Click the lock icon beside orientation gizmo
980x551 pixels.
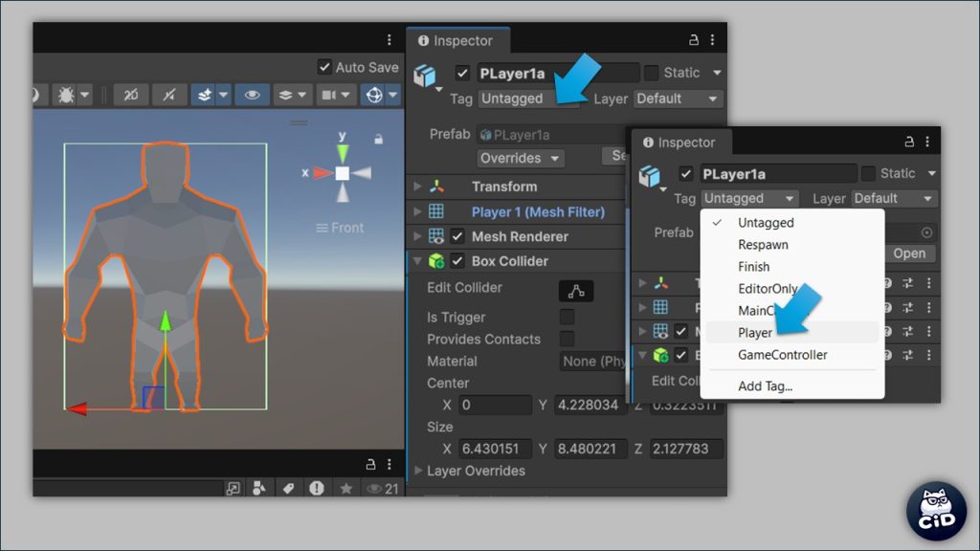(379, 139)
